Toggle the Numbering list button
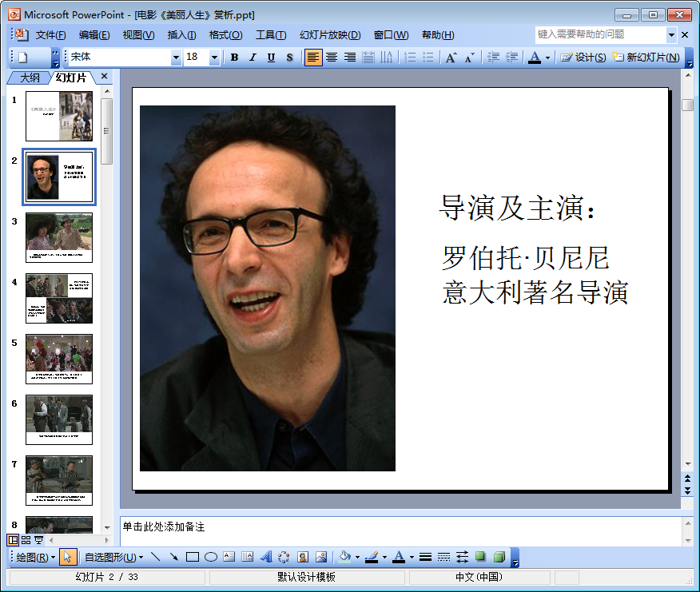 (410, 58)
